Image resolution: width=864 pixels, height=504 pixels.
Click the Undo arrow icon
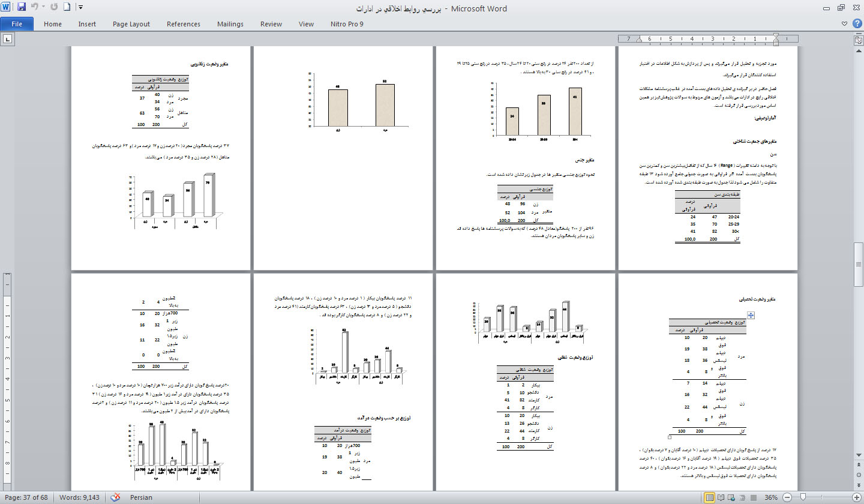click(x=34, y=8)
